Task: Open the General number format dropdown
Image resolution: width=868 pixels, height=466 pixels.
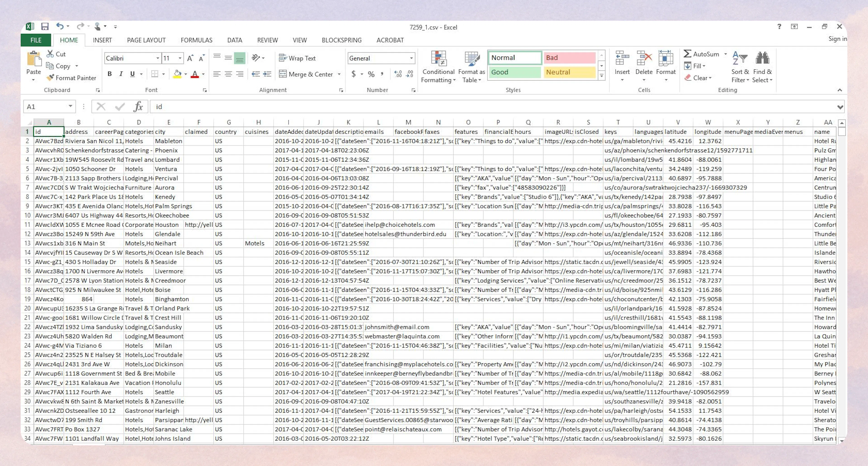Action: [411, 58]
